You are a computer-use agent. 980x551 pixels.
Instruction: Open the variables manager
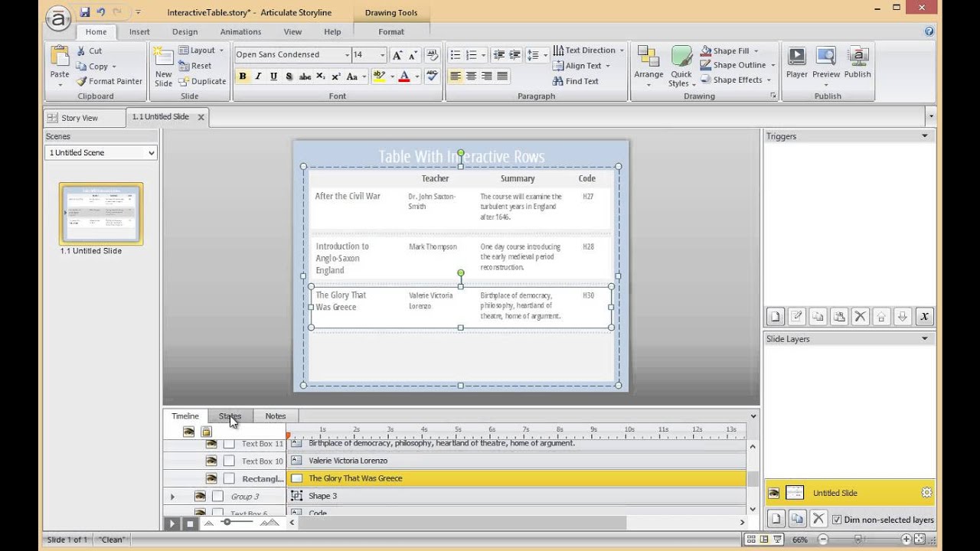click(924, 317)
